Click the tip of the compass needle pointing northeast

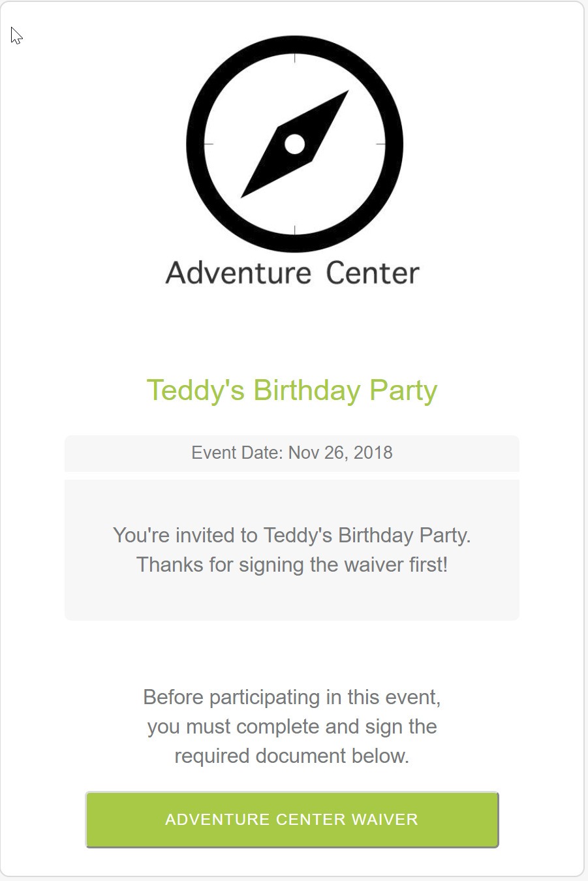click(345, 94)
